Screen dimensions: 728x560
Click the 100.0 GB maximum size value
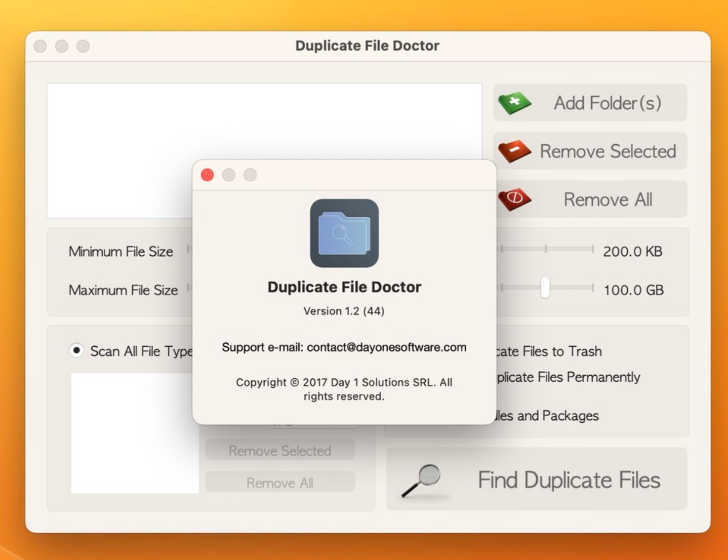click(633, 290)
